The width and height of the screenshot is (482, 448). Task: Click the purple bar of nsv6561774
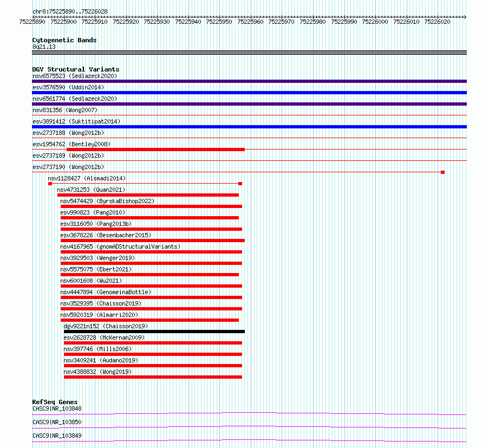(x=249, y=104)
